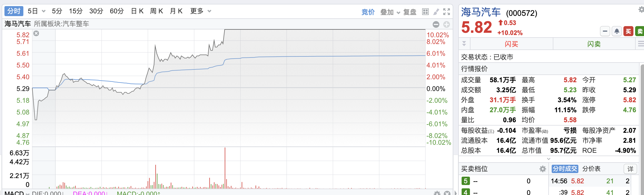Expand the 更多 more periods dropdown
This screenshot has height=195, width=644.
(209, 11)
